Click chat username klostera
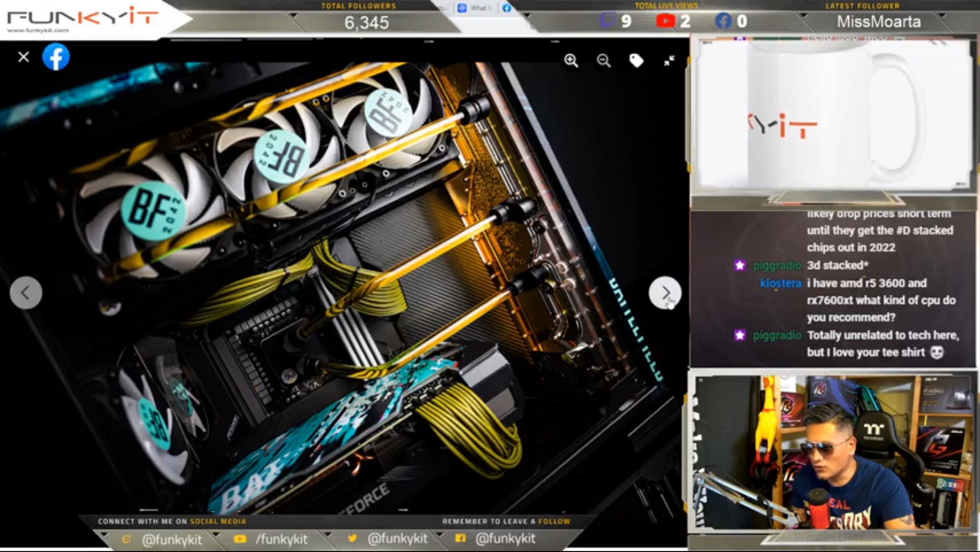The width and height of the screenshot is (980, 552). (x=780, y=283)
